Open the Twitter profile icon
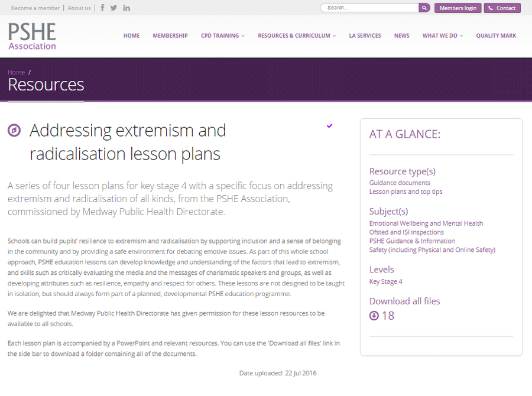Viewport: 532px width, 396px height. point(113,8)
